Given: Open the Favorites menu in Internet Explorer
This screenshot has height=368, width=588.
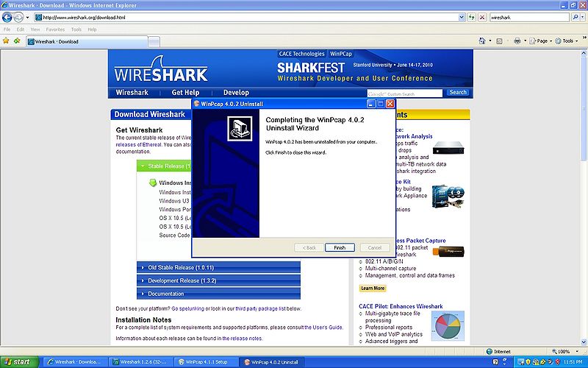Looking at the screenshot, I should 55,29.
